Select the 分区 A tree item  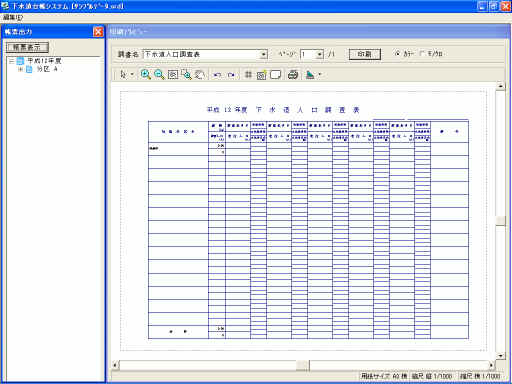(x=47, y=69)
